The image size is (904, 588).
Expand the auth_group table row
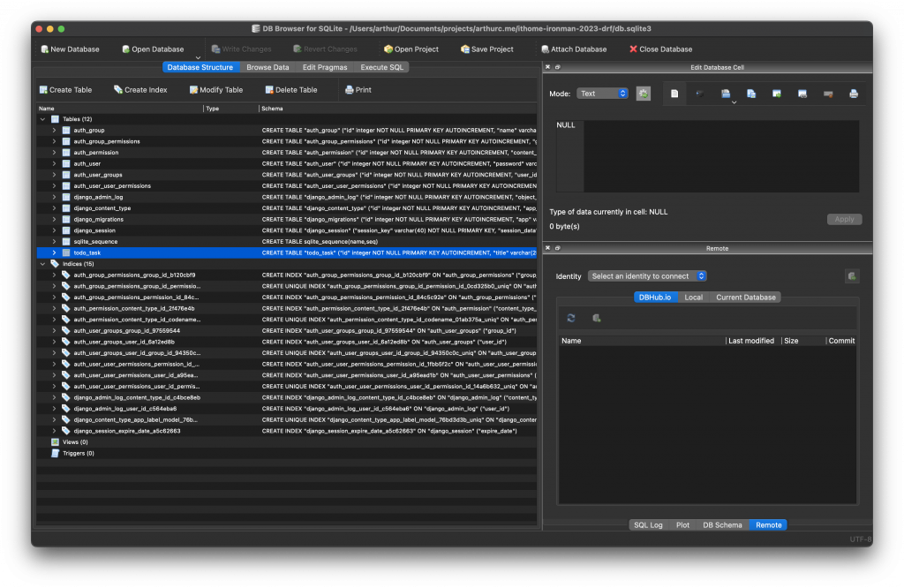[54, 131]
